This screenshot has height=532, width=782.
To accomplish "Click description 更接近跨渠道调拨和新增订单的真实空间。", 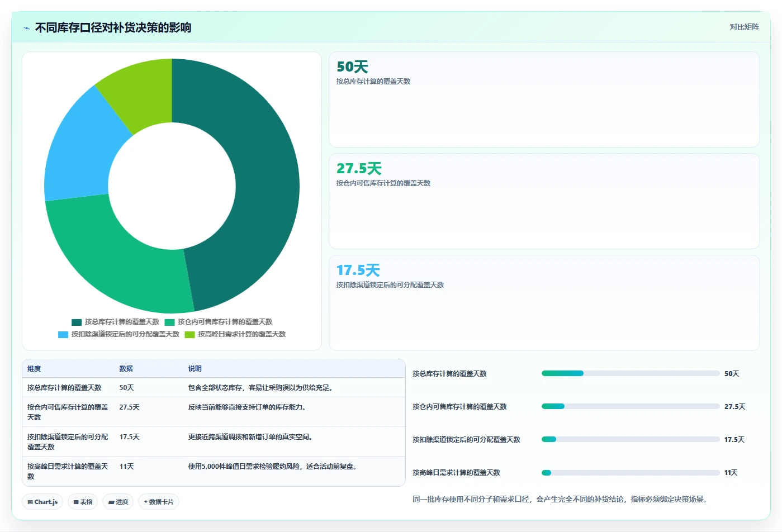I will (252, 437).
